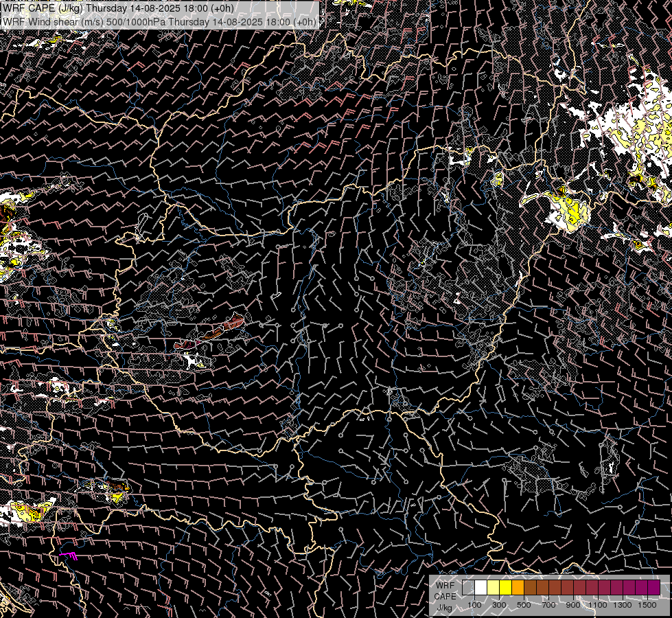The width and height of the screenshot is (672, 618).
Task: Click the 100 legend value label
Action: 474,605
